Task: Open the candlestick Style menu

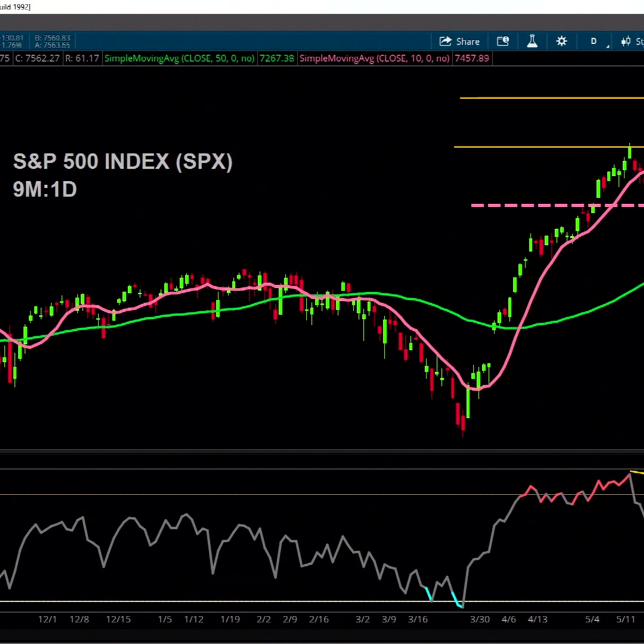Action: point(632,41)
